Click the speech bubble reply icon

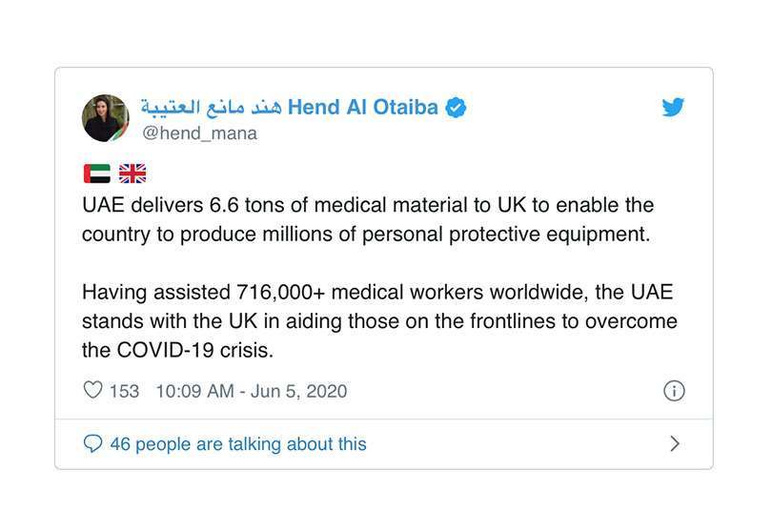click(x=92, y=443)
